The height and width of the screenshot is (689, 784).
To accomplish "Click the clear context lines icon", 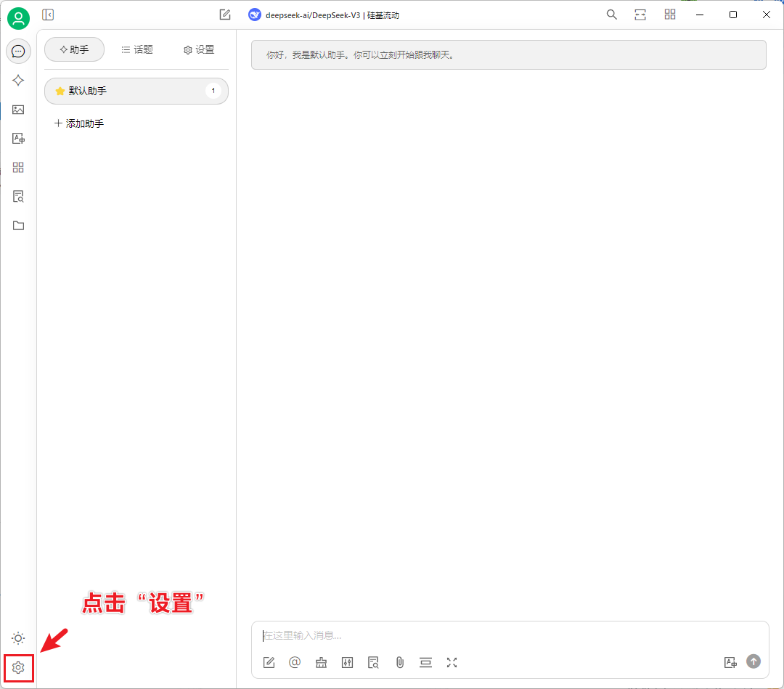I will click(426, 662).
